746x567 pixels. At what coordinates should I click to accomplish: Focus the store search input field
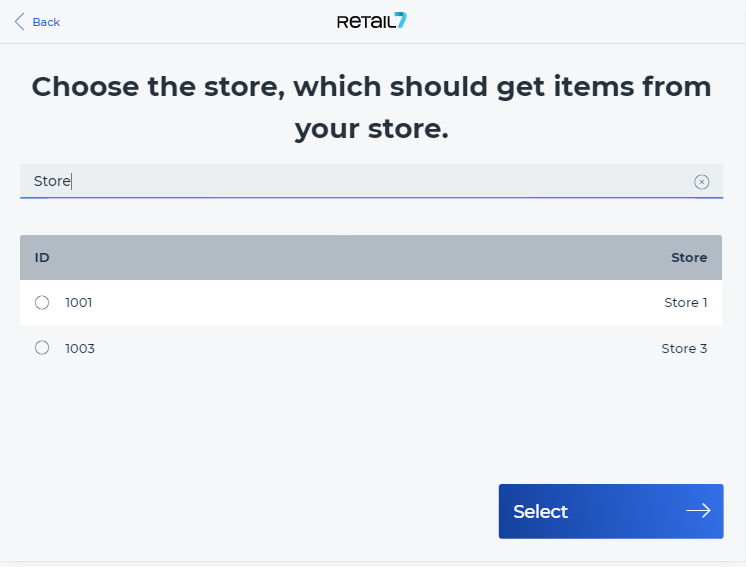[371, 181]
